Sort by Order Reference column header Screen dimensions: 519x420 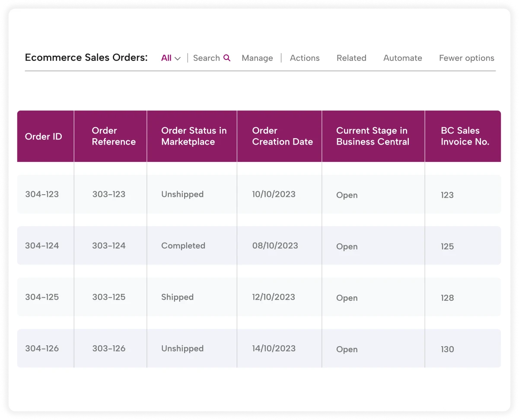pos(114,136)
